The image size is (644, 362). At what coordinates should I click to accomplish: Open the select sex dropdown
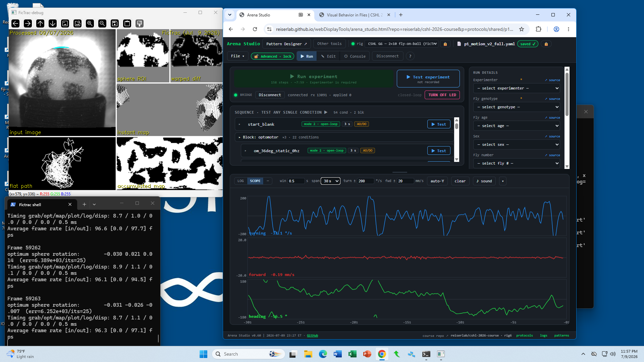click(517, 144)
